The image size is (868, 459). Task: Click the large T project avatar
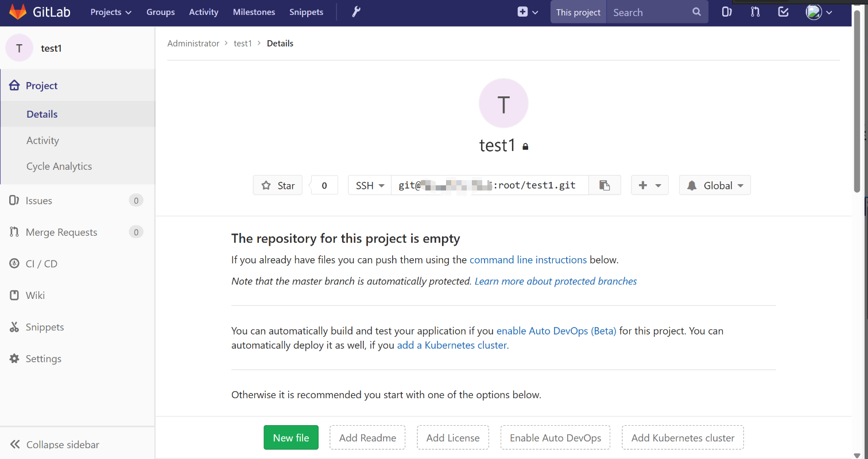[503, 103]
